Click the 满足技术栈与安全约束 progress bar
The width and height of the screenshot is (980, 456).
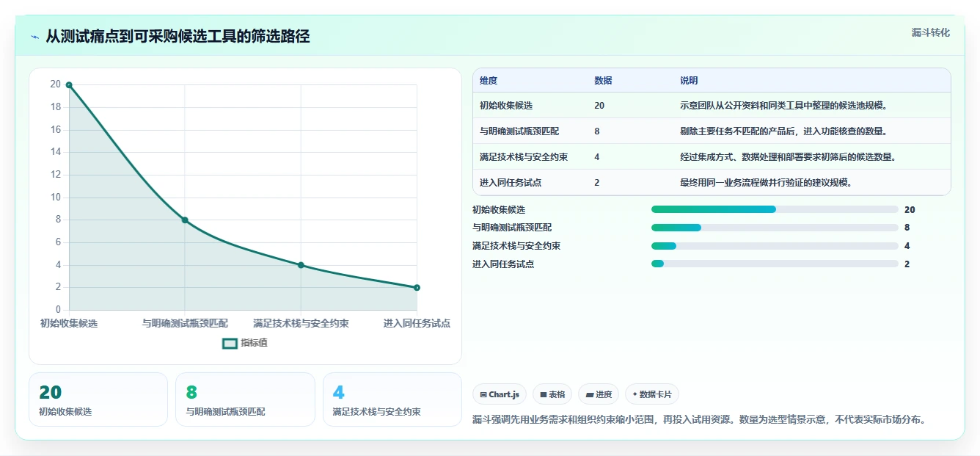point(775,246)
